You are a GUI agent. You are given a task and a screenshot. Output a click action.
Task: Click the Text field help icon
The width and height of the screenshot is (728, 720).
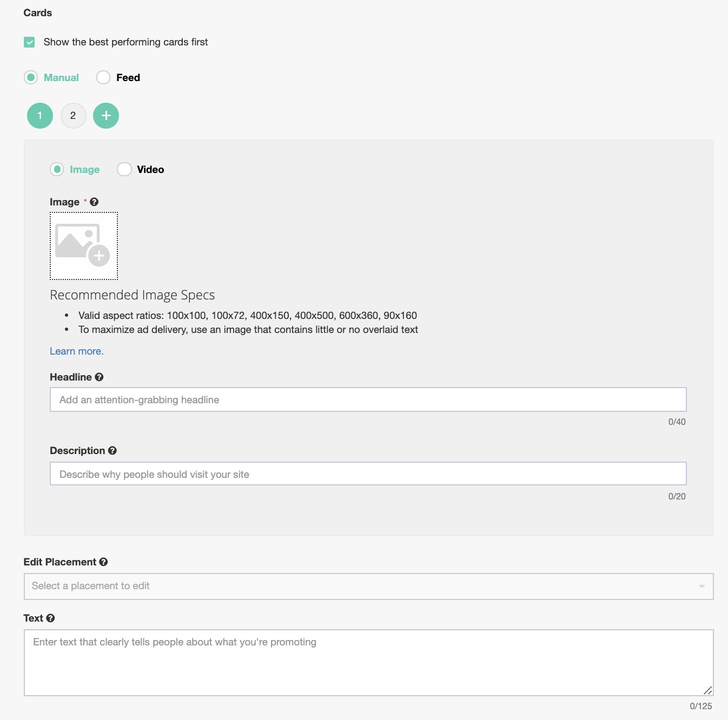click(50, 618)
